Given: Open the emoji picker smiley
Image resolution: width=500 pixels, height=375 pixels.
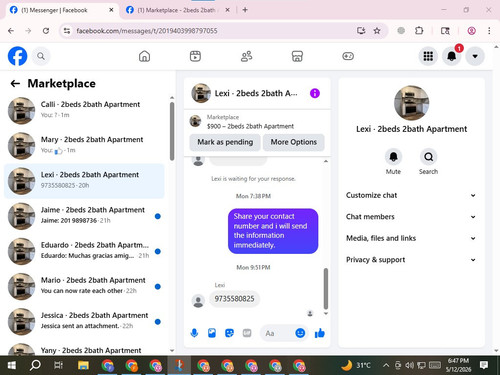Looking at the screenshot, I should coord(300,333).
